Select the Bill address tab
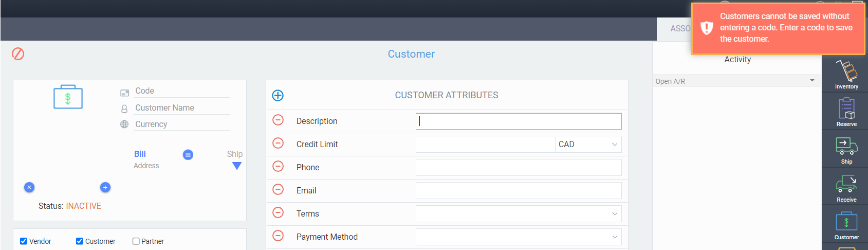The image size is (868, 250). (x=140, y=154)
